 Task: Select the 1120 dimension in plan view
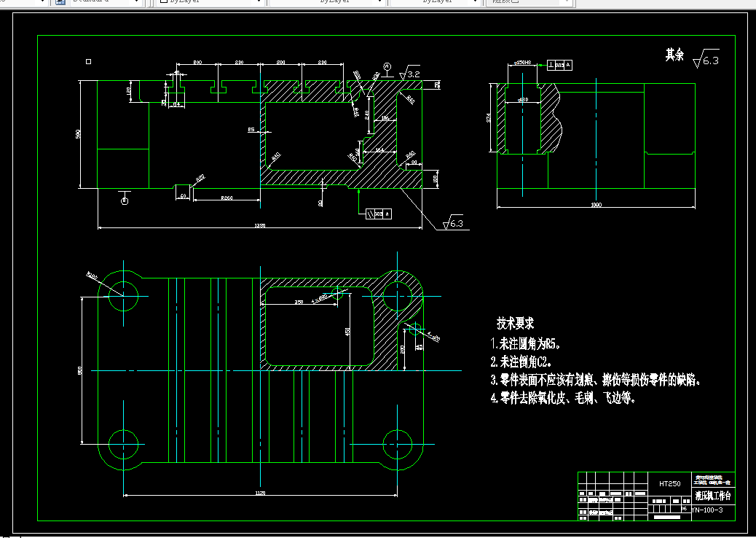click(x=260, y=493)
